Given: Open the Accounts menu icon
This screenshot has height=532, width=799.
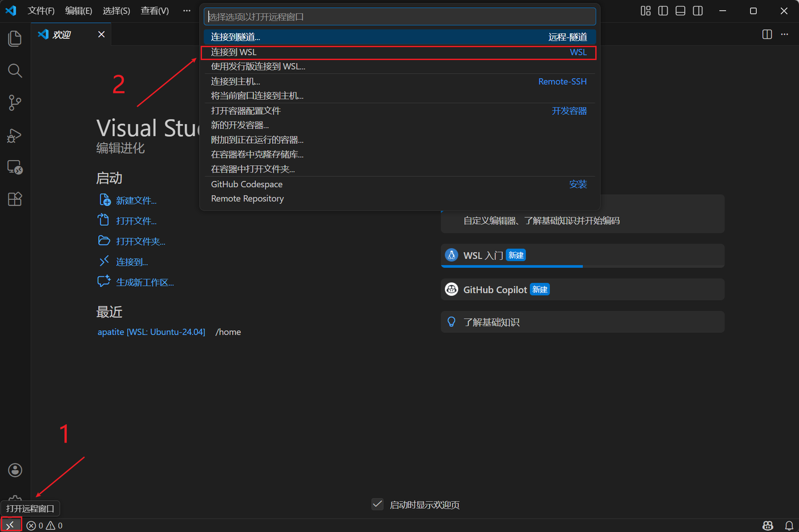Looking at the screenshot, I should tap(15, 470).
